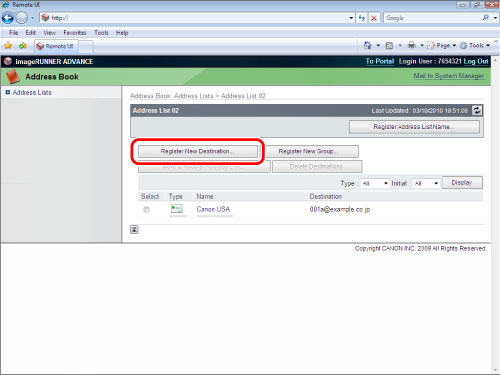Open the Type filter dropdown

375,183
